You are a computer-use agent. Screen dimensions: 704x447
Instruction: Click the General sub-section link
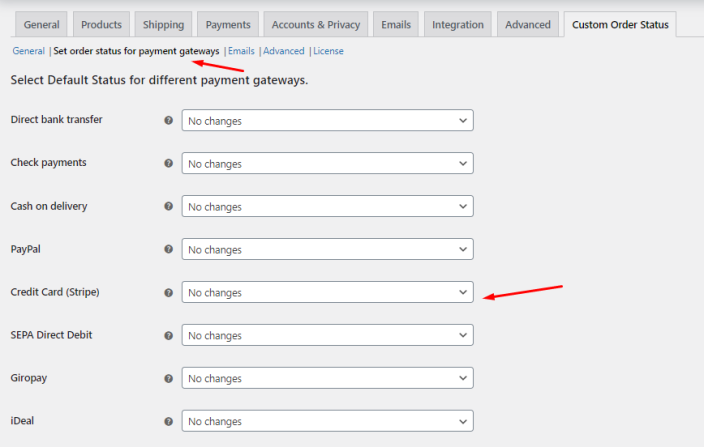(x=28, y=51)
